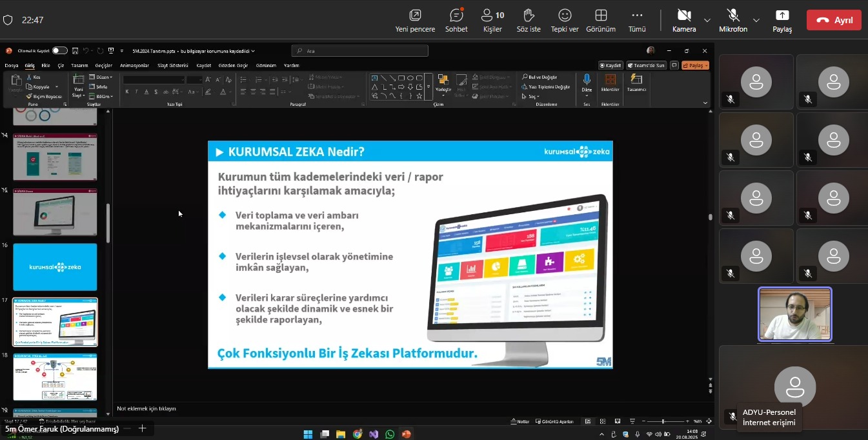Open the Seç selection dropdown
The image size is (868, 440).
(x=530, y=96)
